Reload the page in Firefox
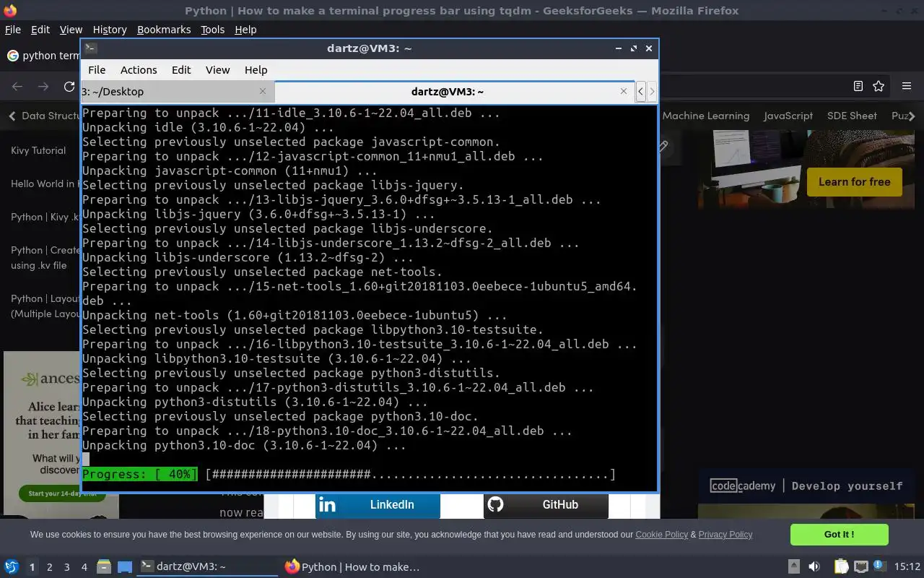Viewport: 924px width, 578px height. point(69,86)
